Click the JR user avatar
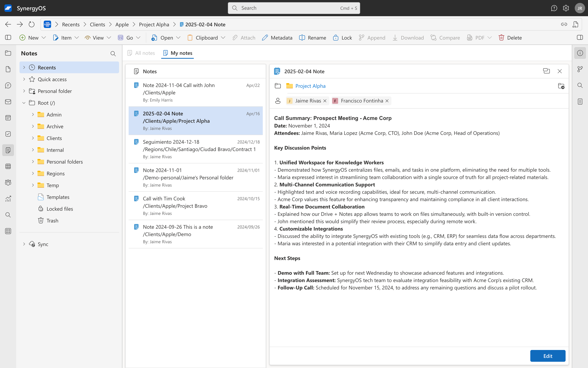588x368 pixels. tap(580, 8)
